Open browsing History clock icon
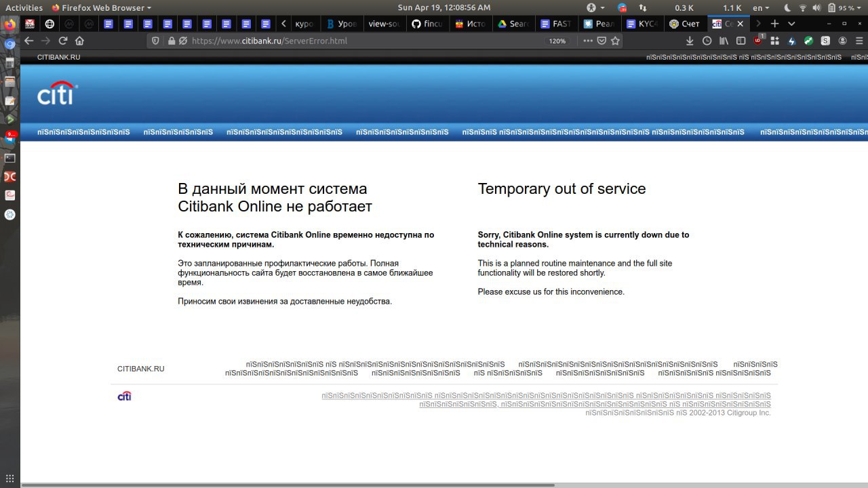Image resolution: width=868 pixels, height=488 pixels. (x=707, y=41)
